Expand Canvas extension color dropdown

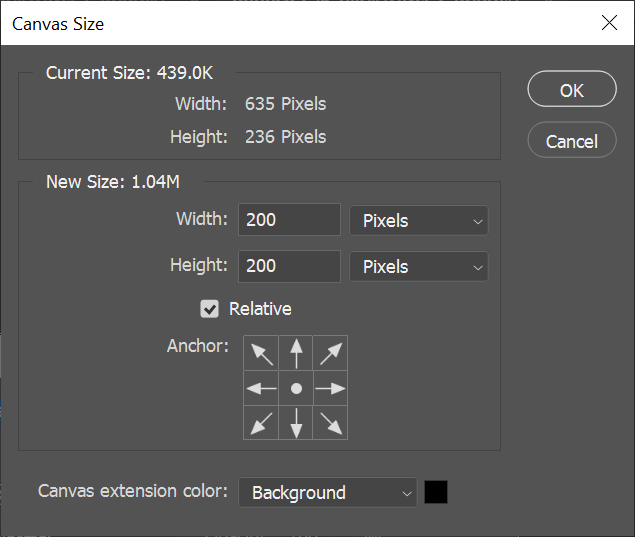click(x=327, y=493)
